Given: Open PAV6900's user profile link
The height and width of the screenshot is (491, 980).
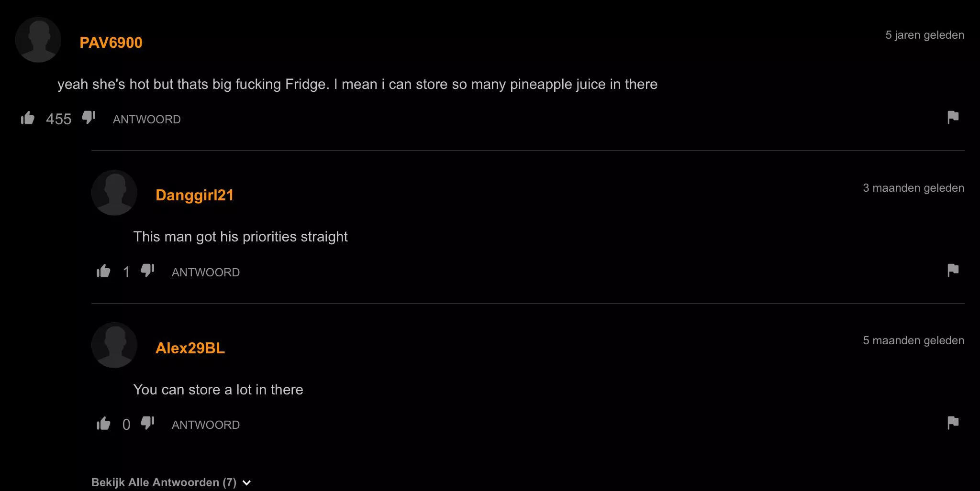Looking at the screenshot, I should point(111,43).
